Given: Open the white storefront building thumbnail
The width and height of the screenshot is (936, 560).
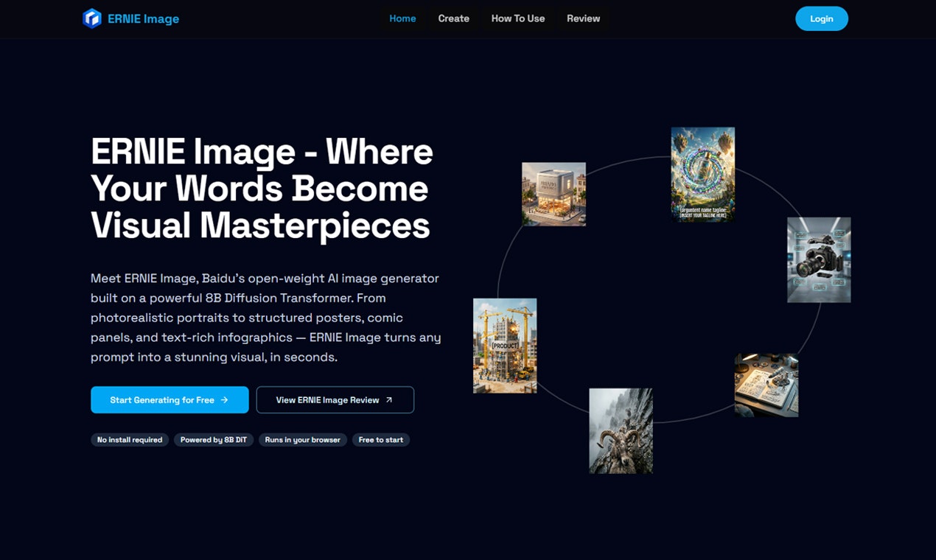Looking at the screenshot, I should click(553, 194).
